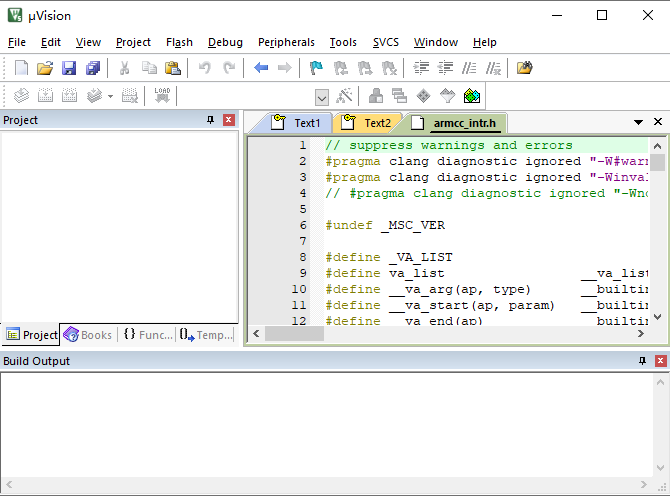Open the target selection combo box
The width and height of the screenshot is (670, 496).
322,97
